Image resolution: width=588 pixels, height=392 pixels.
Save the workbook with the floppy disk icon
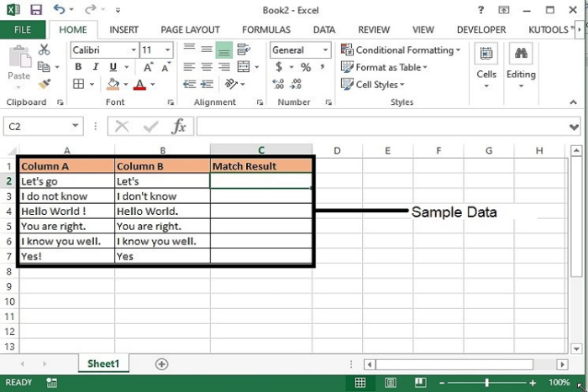point(35,9)
